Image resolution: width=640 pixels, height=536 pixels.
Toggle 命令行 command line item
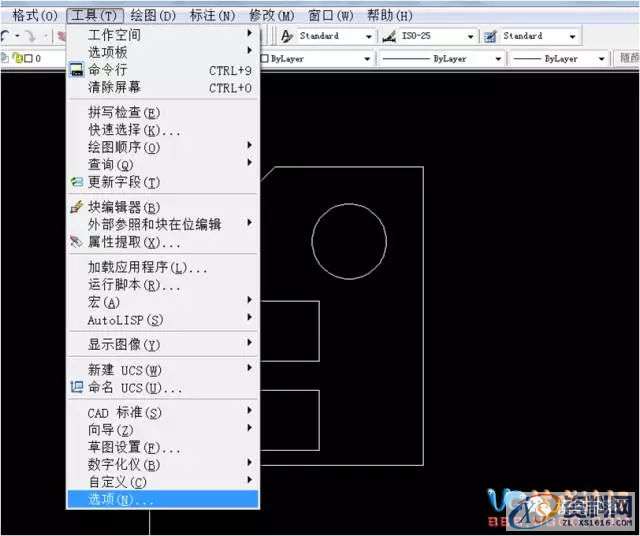[x=162, y=70]
